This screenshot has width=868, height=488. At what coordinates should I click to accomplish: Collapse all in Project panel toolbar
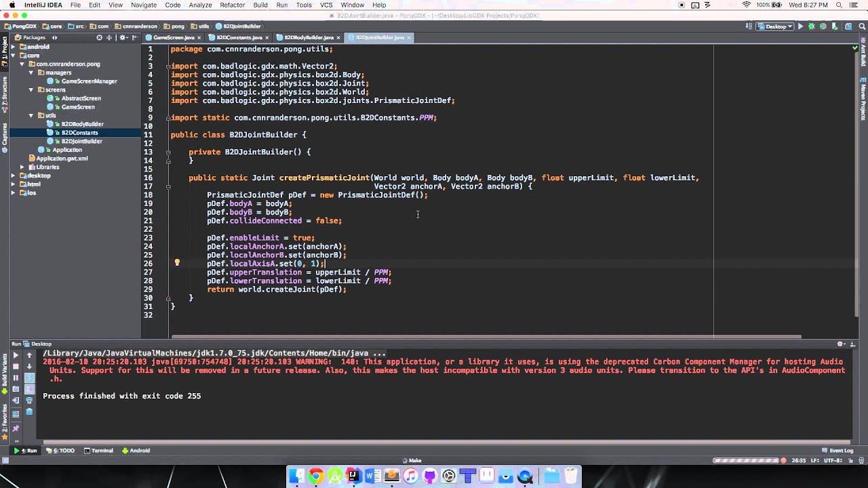coord(109,37)
